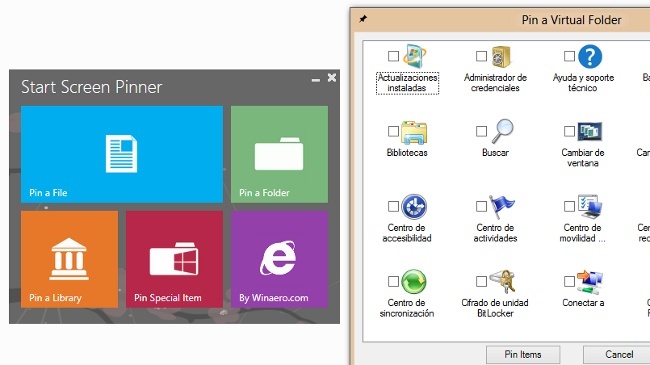The height and width of the screenshot is (365, 650).
Task: Check the Cambiar de ventana checkbox
Action: coord(570,131)
